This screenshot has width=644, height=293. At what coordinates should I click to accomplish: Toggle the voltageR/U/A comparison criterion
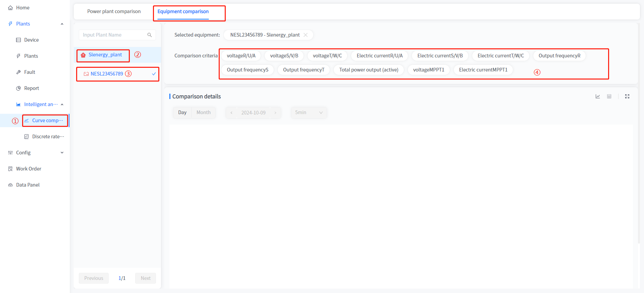pos(241,56)
